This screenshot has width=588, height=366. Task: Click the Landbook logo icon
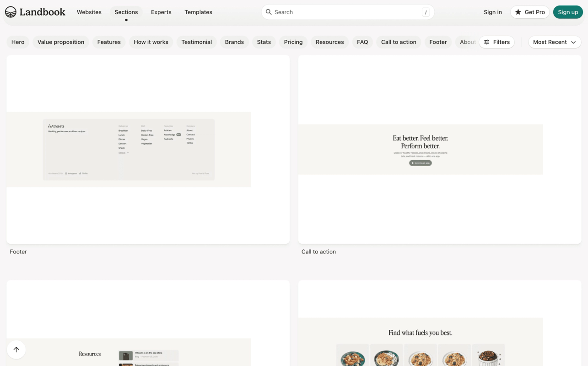click(11, 12)
